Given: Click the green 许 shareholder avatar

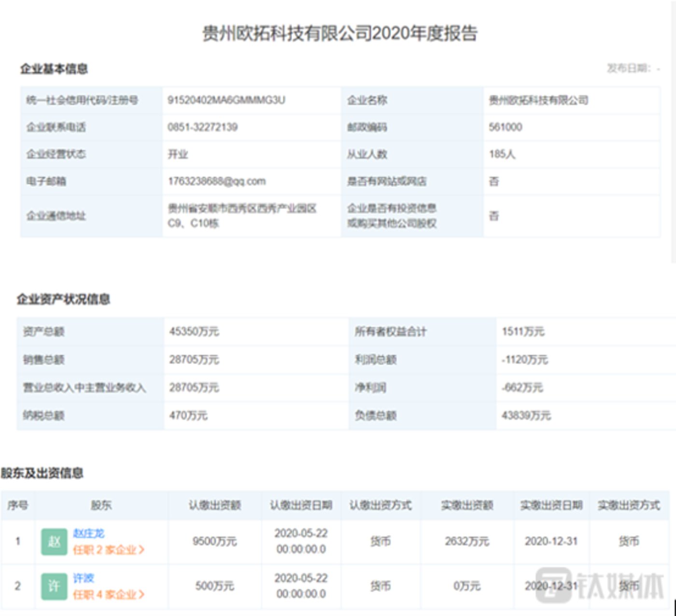Looking at the screenshot, I should tap(54, 586).
